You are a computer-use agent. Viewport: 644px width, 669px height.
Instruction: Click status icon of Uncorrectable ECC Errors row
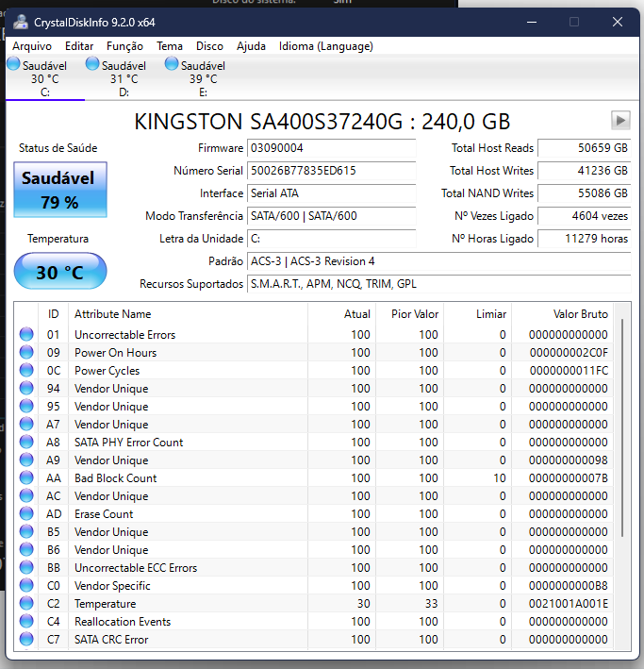pyautogui.click(x=26, y=567)
